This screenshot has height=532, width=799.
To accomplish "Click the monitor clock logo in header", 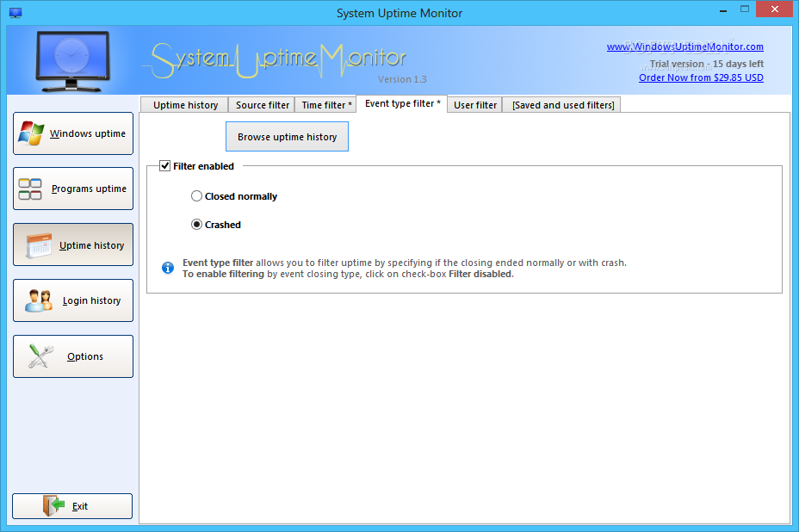I will (x=73, y=61).
